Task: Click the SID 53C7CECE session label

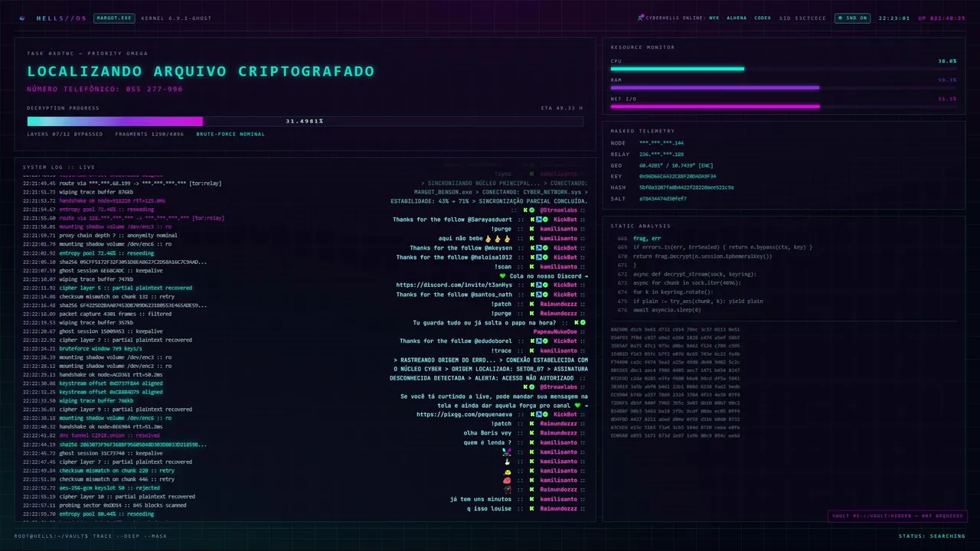Action: pos(802,18)
